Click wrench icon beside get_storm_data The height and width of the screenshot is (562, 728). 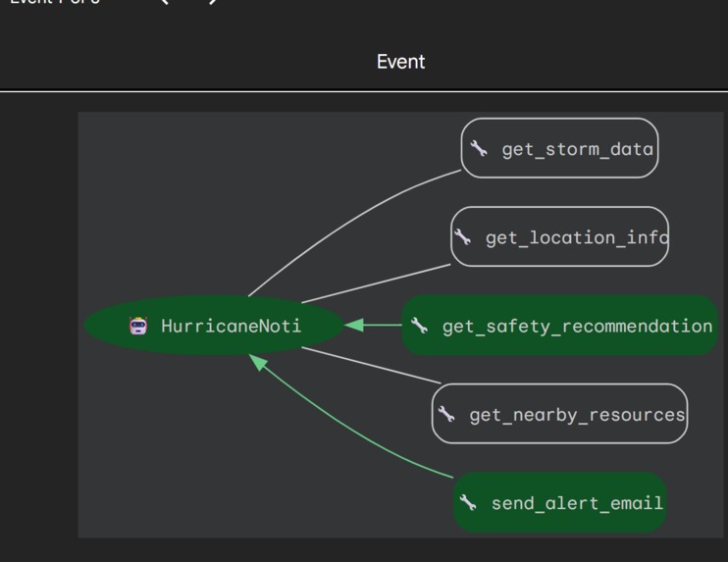tap(479, 148)
